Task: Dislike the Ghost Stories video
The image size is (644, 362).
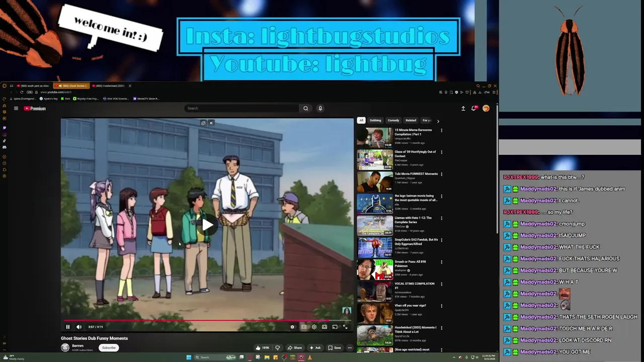Action: click(x=277, y=347)
